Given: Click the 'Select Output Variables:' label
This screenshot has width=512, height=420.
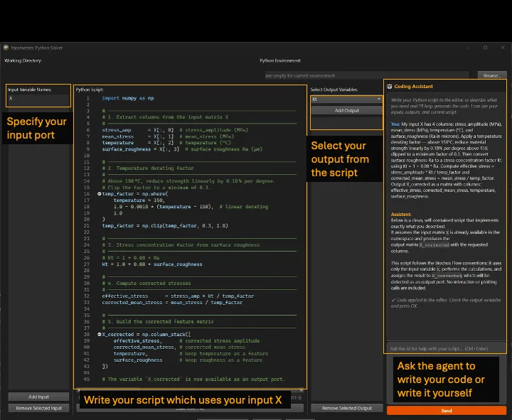Looking at the screenshot, I should coord(334,90).
